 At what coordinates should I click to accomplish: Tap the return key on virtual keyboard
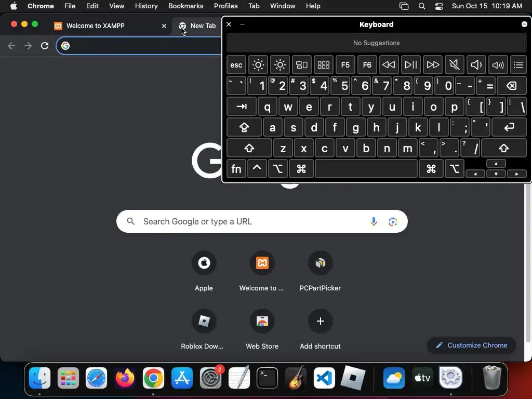(509, 127)
